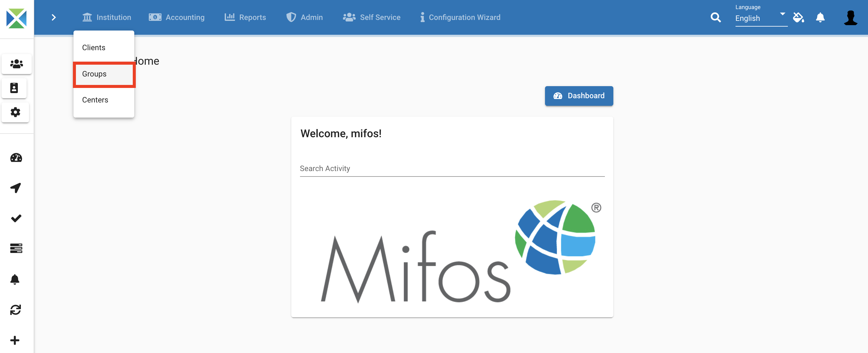Viewport: 868px width, 353px height.
Task: Click the paint bucket theme icon
Action: [x=798, y=17]
